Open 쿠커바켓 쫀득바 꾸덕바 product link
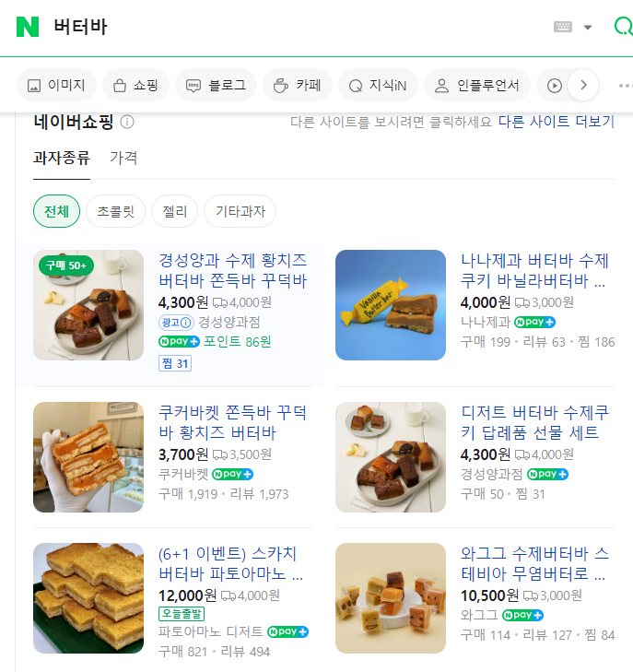The height and width of the screenshot is (672, 633). (x=233, y=421)
